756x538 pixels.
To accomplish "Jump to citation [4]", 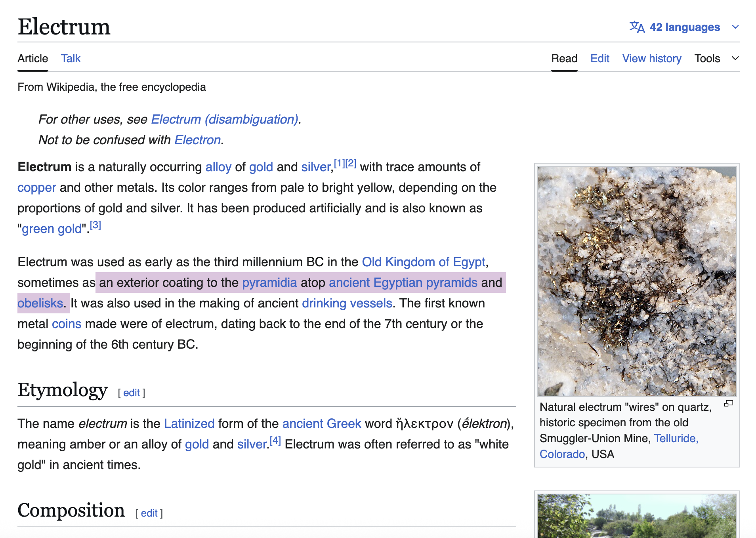I will click(275, 441).
